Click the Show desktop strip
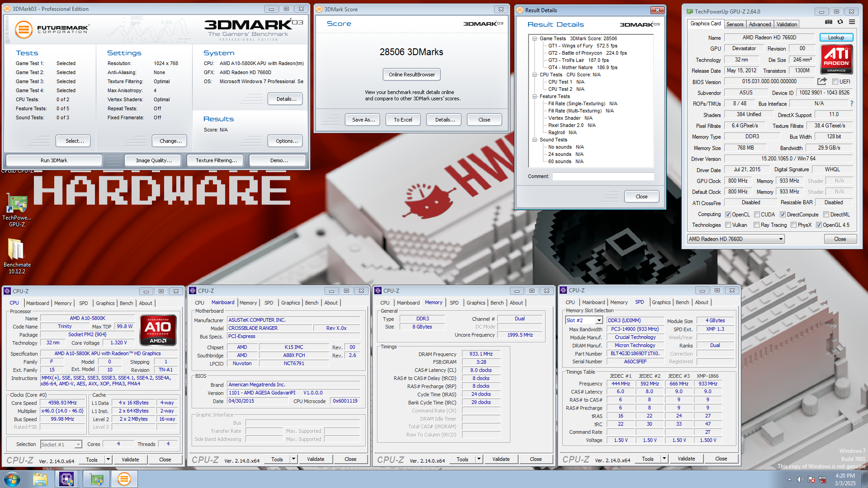868x488 pixels. (864, 479)
